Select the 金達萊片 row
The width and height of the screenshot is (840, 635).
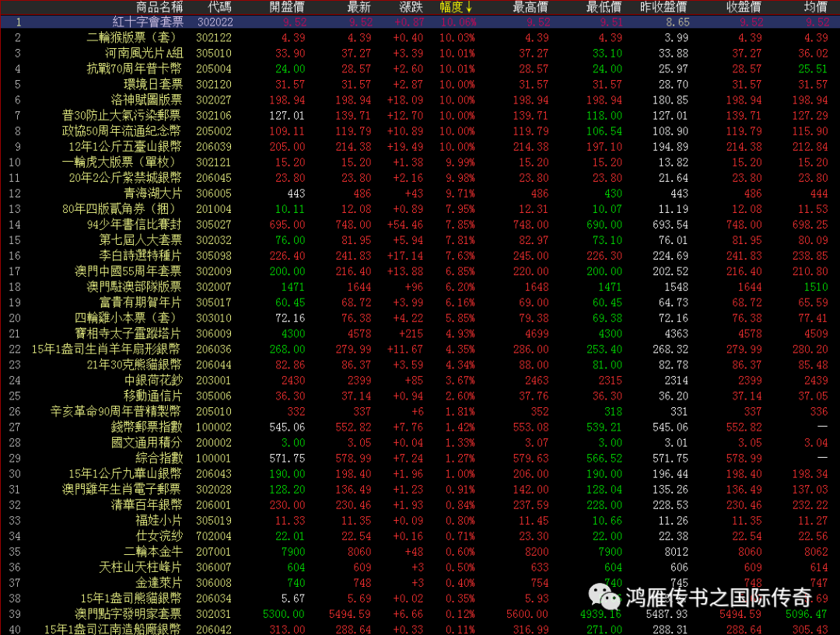(420, 582)
